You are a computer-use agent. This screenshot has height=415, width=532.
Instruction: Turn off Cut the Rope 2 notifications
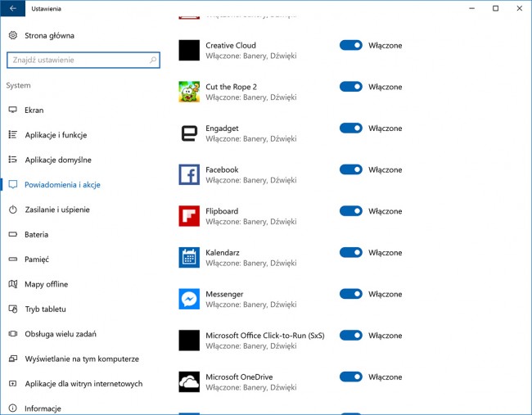coord(351,87)
